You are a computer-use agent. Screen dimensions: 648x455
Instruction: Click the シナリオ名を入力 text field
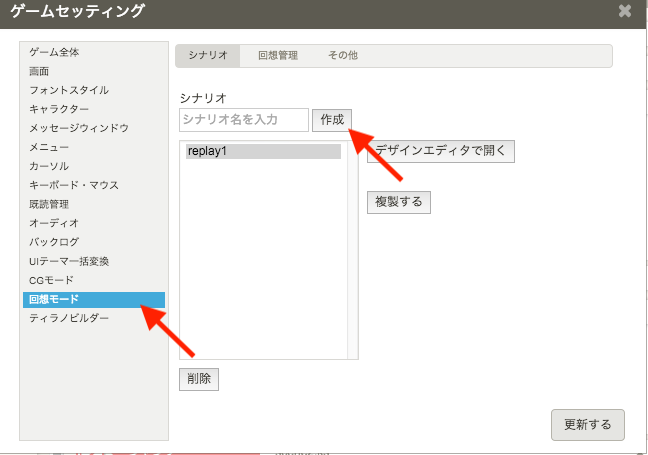pos(244,120)
